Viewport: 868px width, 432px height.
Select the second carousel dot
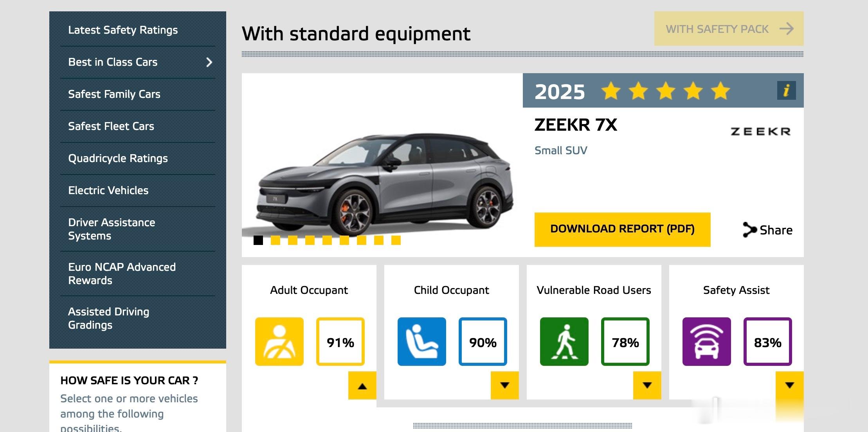tap(276, 240)
